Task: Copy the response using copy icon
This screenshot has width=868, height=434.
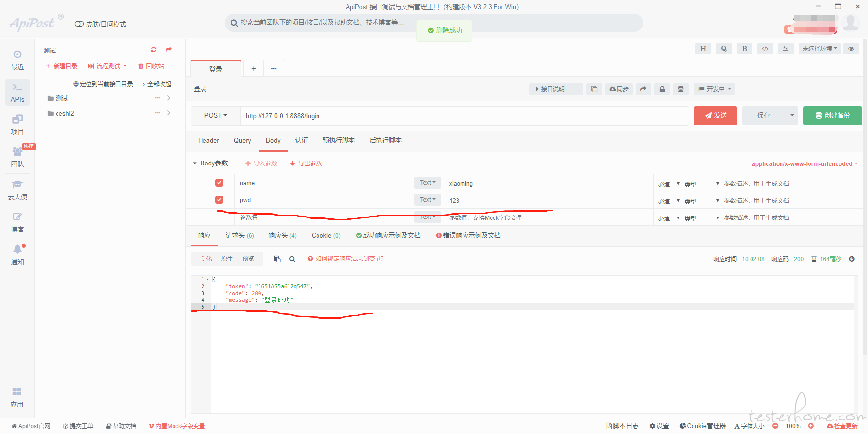Action: (x=277, y=259)
